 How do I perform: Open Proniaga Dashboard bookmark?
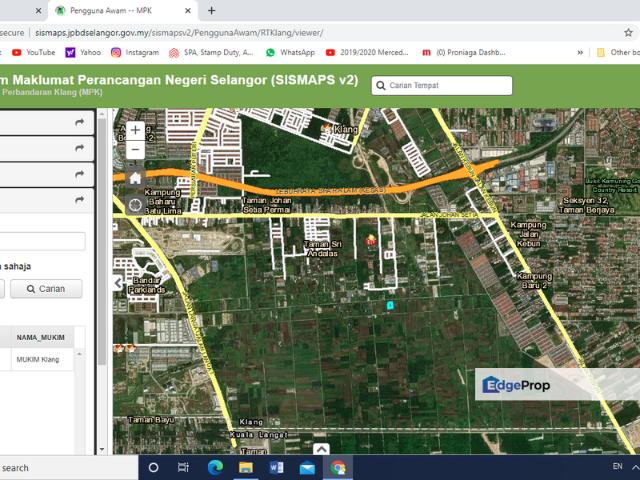click(463, 52)
